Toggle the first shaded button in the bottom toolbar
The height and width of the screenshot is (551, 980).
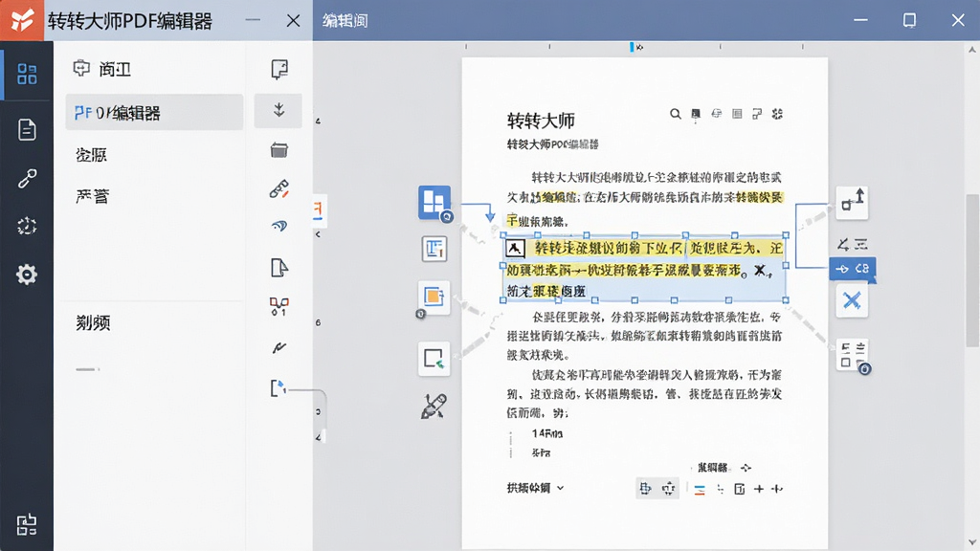coord(646,488)
